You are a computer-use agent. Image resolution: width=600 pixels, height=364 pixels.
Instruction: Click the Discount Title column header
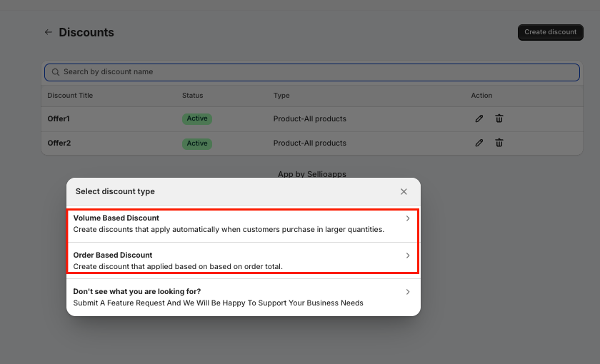pyautogui.click(x=70, y=96)
